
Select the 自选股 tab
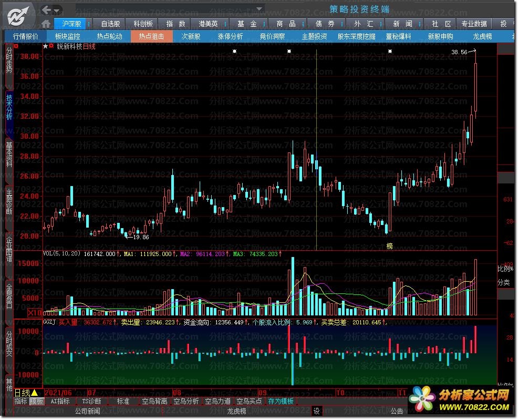click(x=110, y=24)
